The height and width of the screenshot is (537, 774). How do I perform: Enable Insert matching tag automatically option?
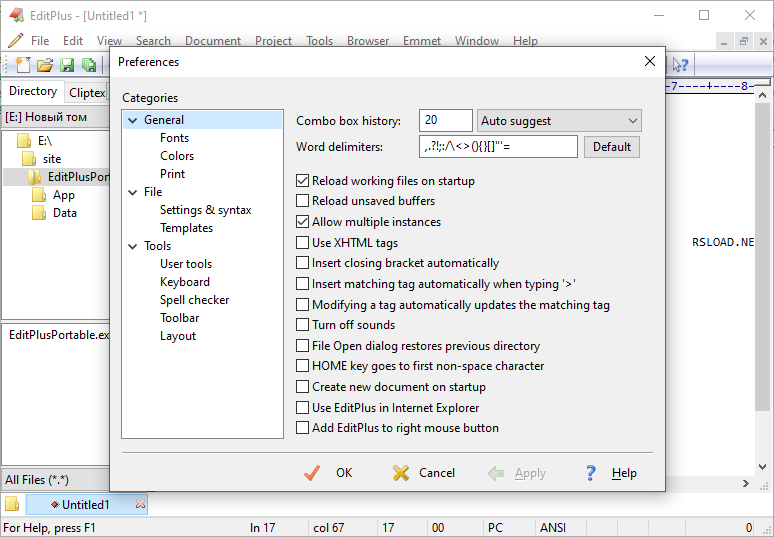pyautogui.click(x=302, y=284)
